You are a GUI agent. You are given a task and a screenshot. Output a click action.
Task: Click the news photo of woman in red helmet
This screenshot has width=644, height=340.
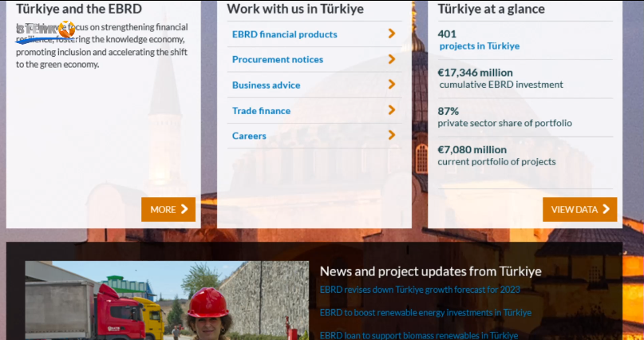167,301
